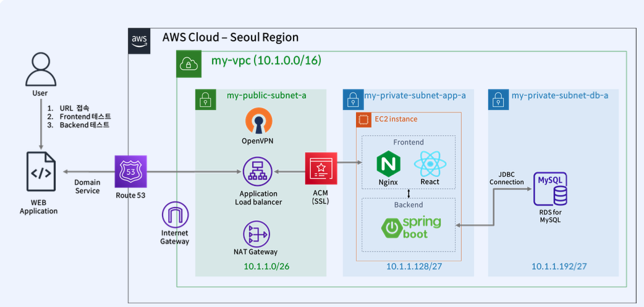The image size is (644, 307).
Task: Click the '10.1.1.128/27' CIDR text
Action: (x=414, y=266)
